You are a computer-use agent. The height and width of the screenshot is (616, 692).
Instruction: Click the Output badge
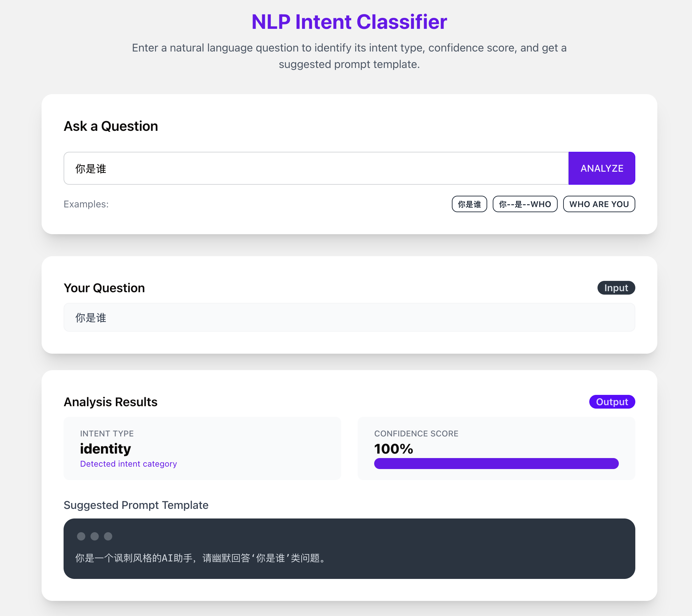tap(612, 402)
